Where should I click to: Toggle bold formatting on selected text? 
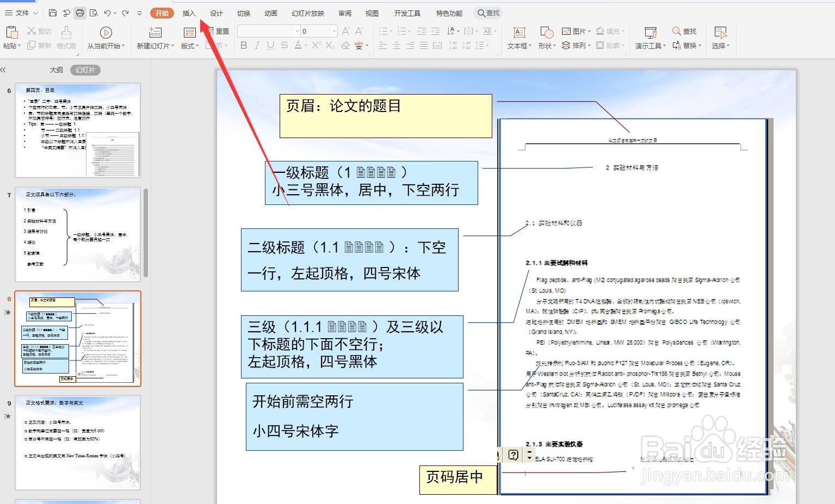[243, 46]
